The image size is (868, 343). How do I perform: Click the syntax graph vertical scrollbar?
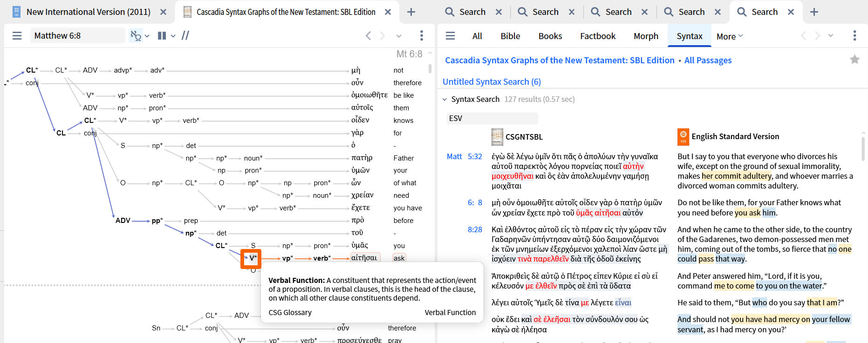pos(430,68)
